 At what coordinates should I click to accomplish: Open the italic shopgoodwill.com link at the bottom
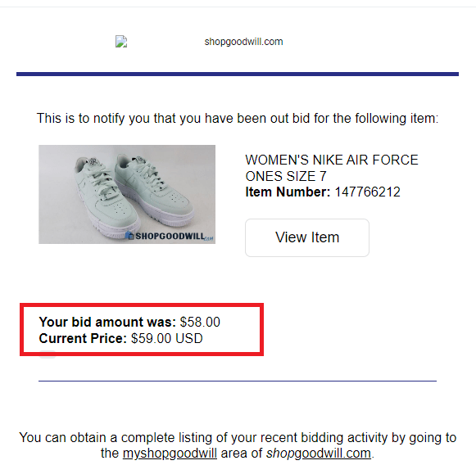319,454
